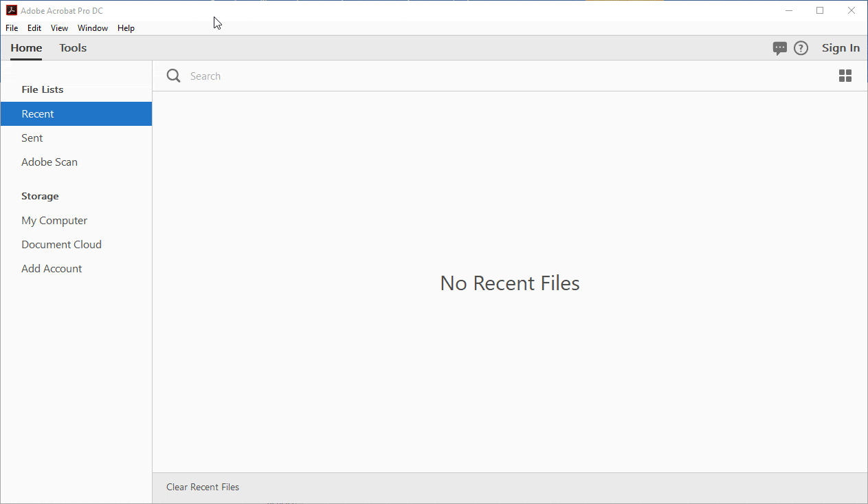Click Clear Recent Files link
The width and height of the screenshot is (868, 504).
click(x=203, y=487)
